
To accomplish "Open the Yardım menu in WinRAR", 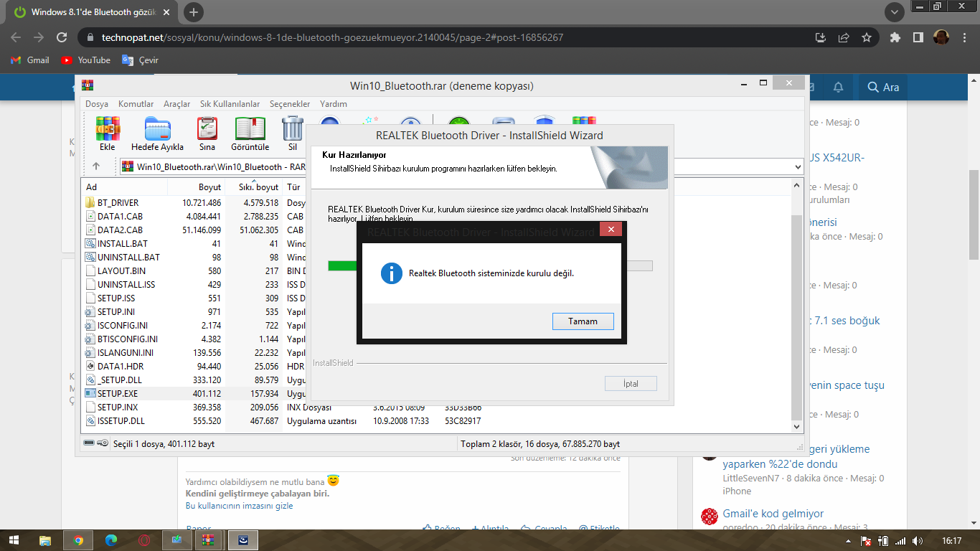I will point(334,104).
